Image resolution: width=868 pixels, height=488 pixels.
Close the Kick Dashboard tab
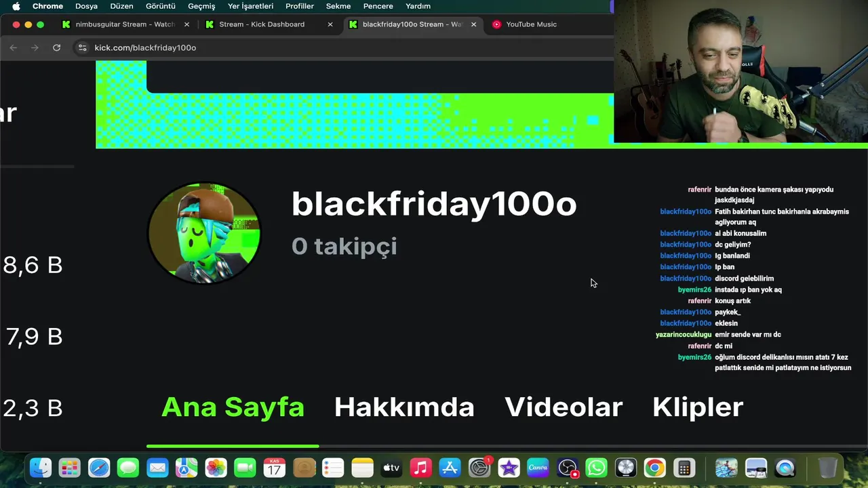click(x=330, y=24)
